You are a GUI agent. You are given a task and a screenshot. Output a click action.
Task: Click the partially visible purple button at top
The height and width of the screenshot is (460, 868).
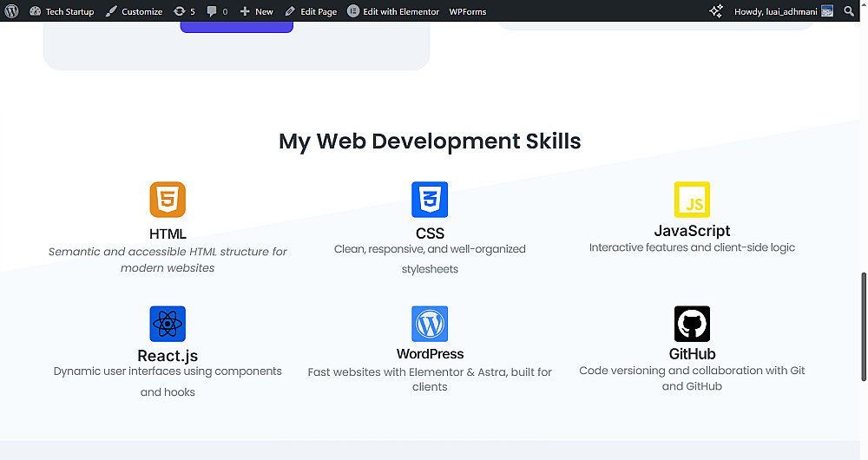point(236,27)
